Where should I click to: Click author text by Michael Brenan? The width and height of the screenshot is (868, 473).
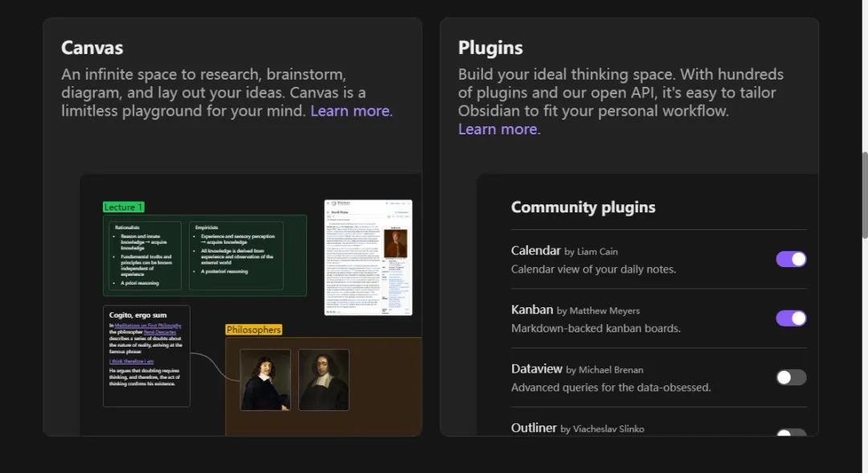click(x=604, y=370)
